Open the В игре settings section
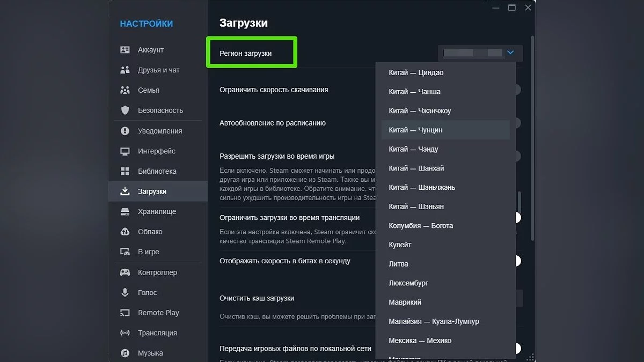 [x=158, y=252]
